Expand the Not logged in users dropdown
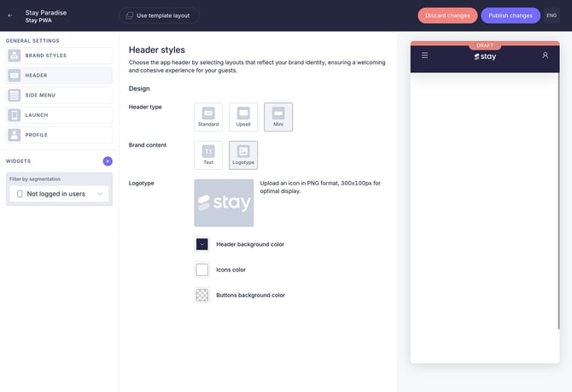This screenshot has height=392, width=572. coord(59,194)
